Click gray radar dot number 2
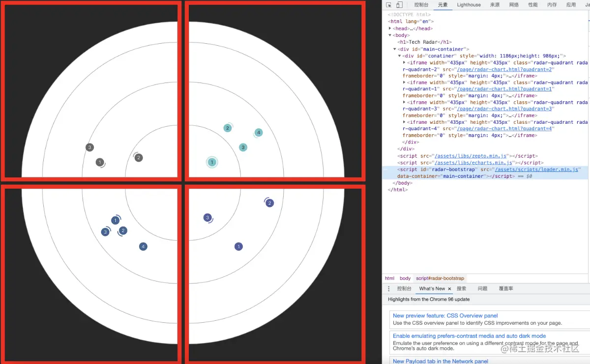The width and height of the screenshot is (590, 364). [139, 158]
